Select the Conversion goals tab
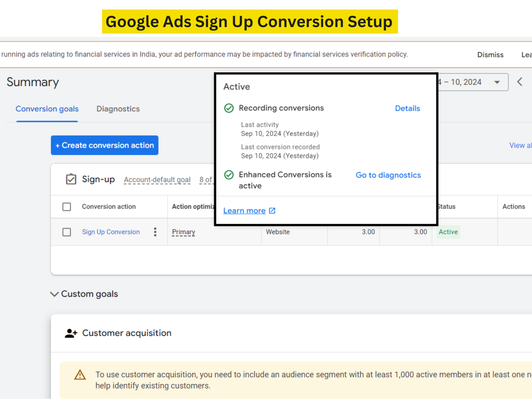The width and height of the screenshot is (532, 399). click(47, 109)
